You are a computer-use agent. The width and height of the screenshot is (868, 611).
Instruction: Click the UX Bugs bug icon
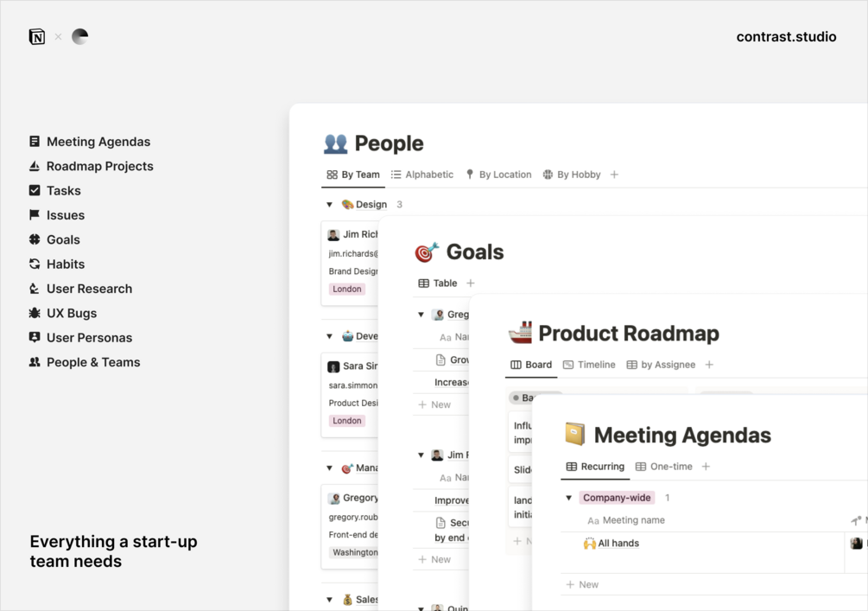click(35, 313)
